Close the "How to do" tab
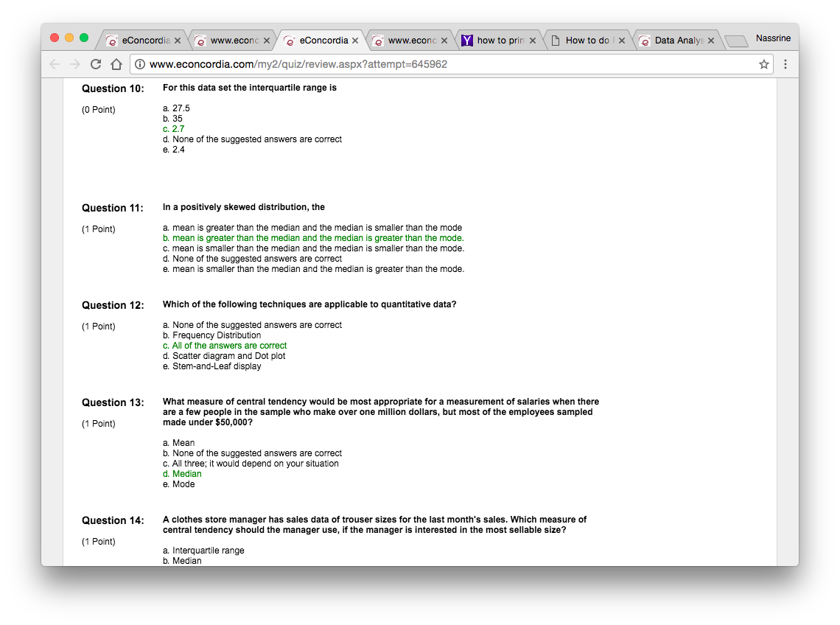The height and width of the screenshot is (625, 840). coord(622,41)
